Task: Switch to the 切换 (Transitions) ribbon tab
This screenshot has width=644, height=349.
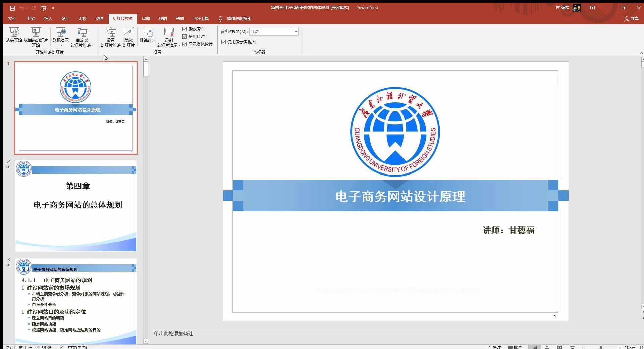Action: (83, 19)
